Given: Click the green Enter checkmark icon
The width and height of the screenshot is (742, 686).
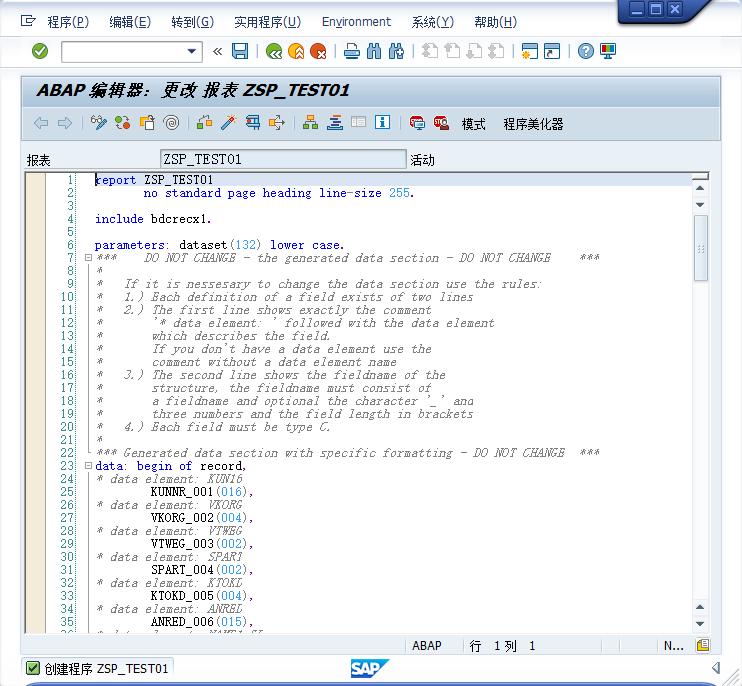Looking at the screenshot, I should (x=40, y=51).
